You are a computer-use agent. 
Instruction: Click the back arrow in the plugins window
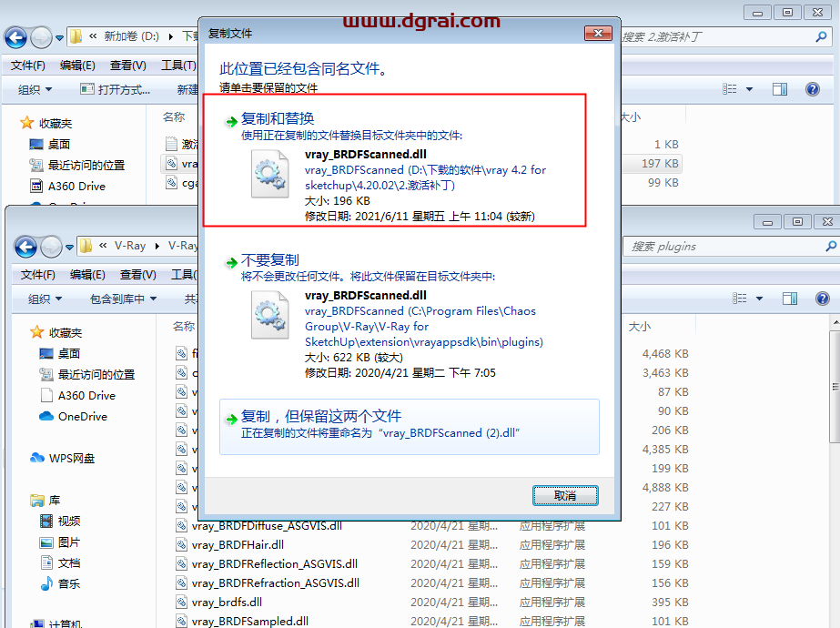pyautogui.click(x=25, y=246)
